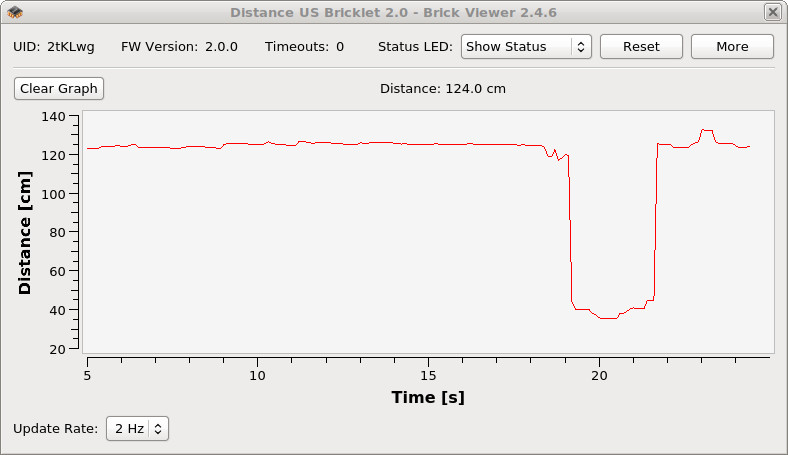Click the 140 tick on the distance axis
Screen dimensions: 788x455
click(52, 117)
